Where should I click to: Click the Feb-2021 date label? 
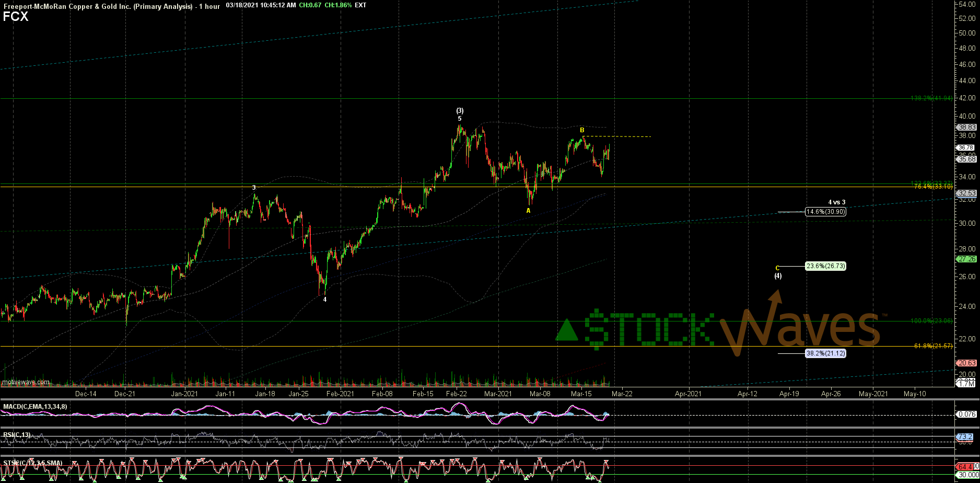tap(340, 394)
